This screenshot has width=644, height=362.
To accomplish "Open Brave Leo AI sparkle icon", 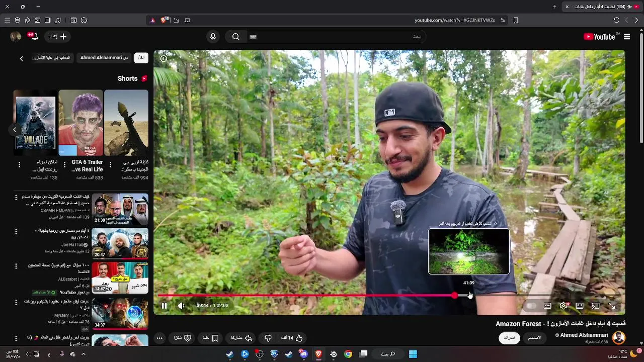I will (x=27, y=20).
